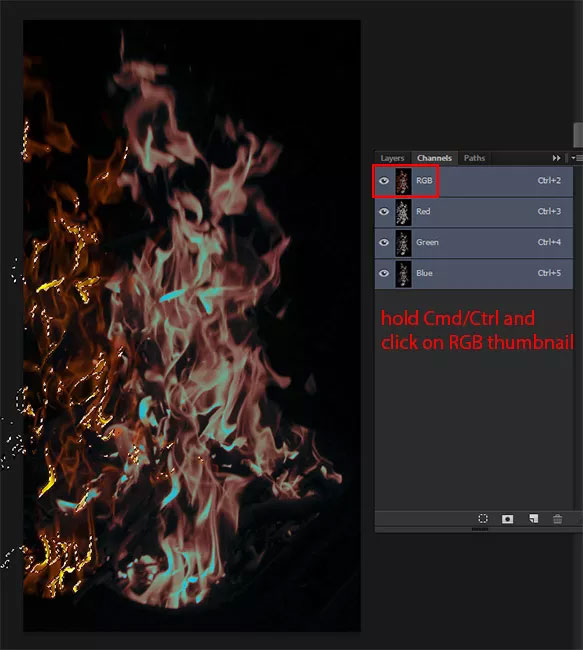Select the Red channel name

(x=423, y=211)
